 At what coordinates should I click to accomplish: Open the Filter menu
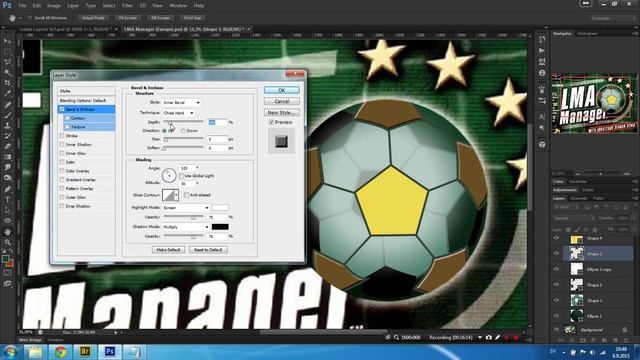pyautogui.click(x=127, y=6)
